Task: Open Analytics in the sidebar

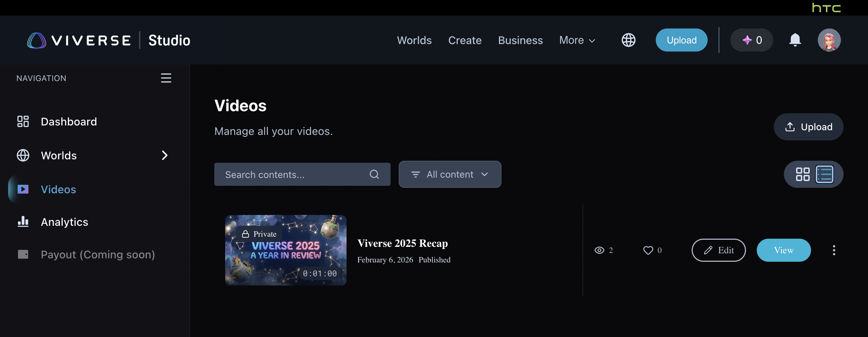Action: (64, 222)
